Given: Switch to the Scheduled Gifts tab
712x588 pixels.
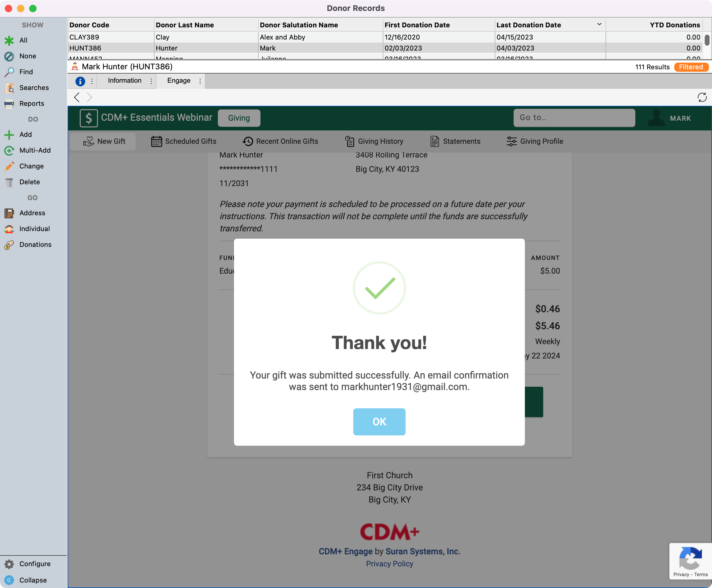Looking at the screenshot, I should click(x=184, y=142).
